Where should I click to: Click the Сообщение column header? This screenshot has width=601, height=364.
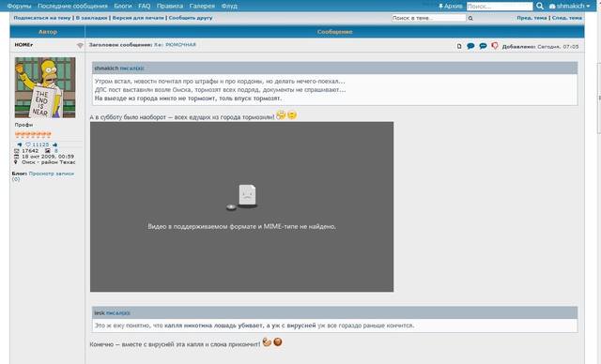coord(334,32)
